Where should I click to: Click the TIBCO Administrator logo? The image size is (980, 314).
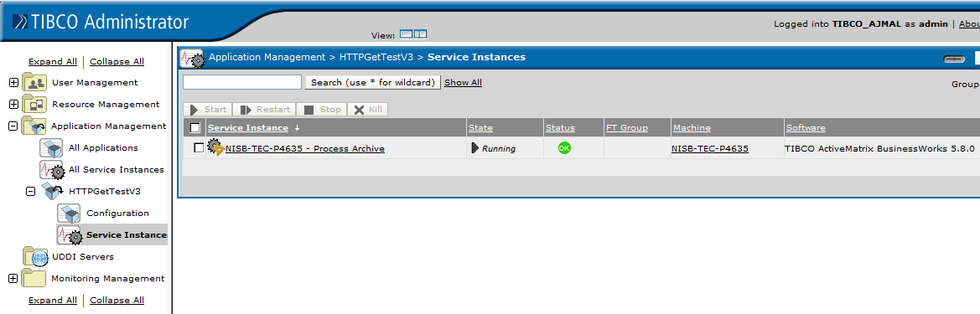pyautogui.click(x=101, y=22)
